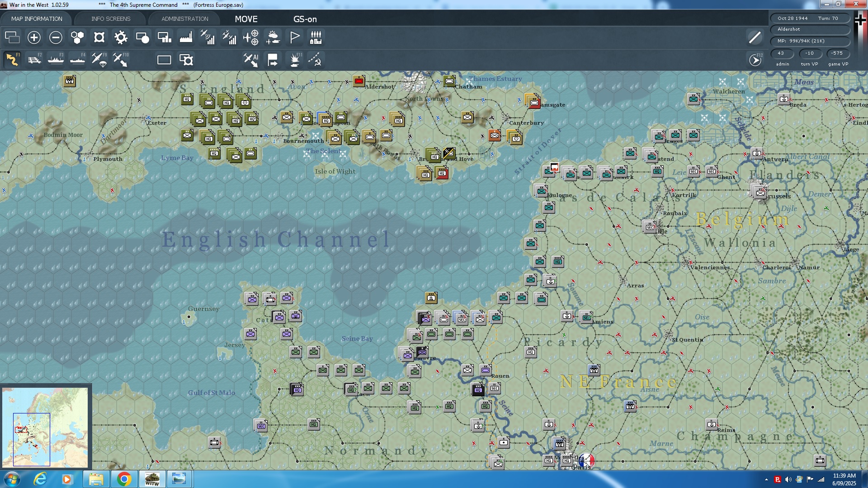This screenshot has width=868, height=488.
Task: Select the F1 move mode
Action: tap(12, 60)
